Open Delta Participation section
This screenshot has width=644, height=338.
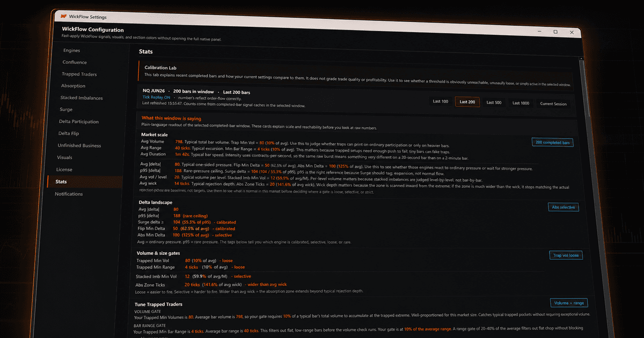coord(79,121)
